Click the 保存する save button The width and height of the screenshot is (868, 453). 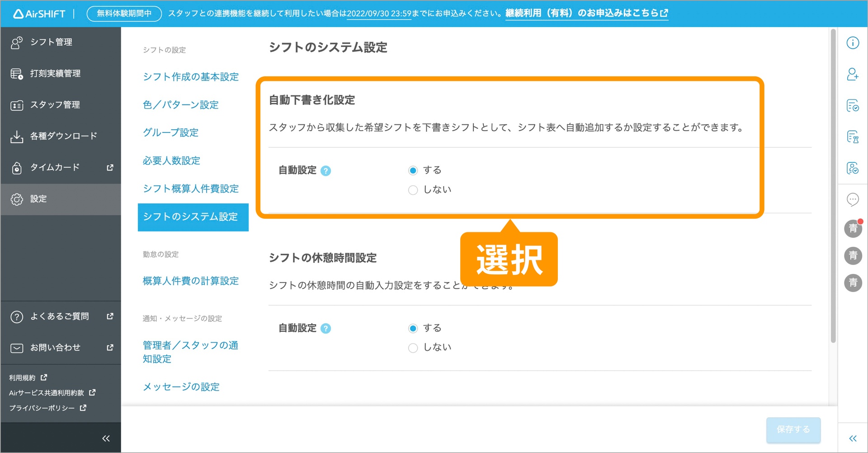(x=793, y=430)
